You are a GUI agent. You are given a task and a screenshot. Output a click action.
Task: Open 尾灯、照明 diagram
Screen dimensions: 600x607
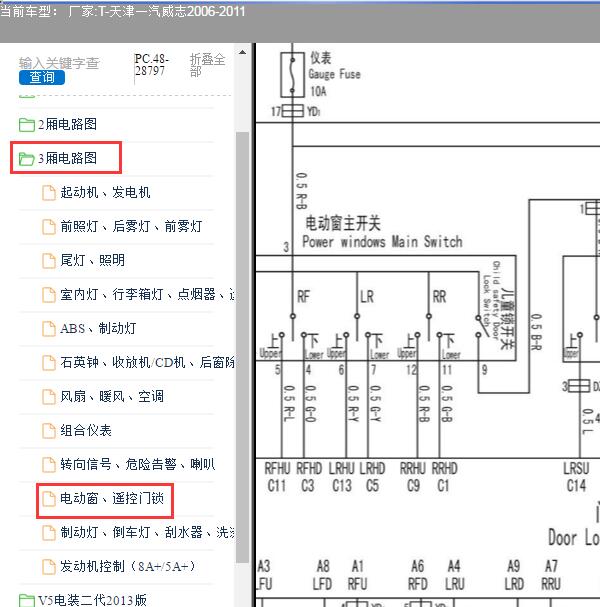point(93,261)
